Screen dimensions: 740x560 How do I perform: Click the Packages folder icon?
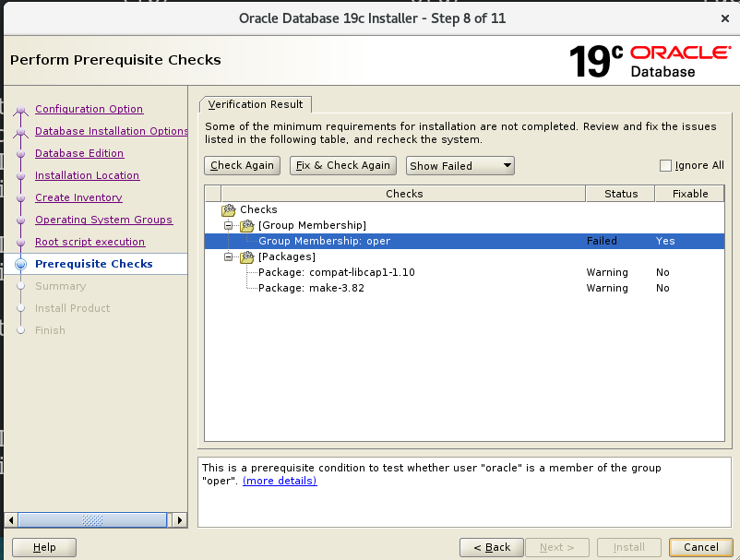coord(247,256)
